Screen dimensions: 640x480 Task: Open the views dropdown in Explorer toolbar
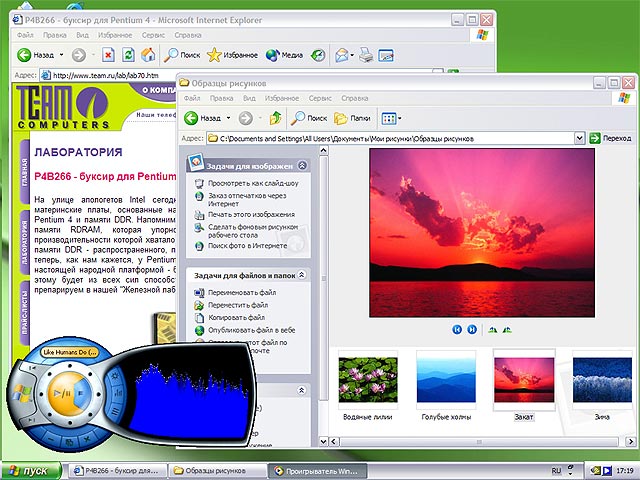click(x=391, y=118)
